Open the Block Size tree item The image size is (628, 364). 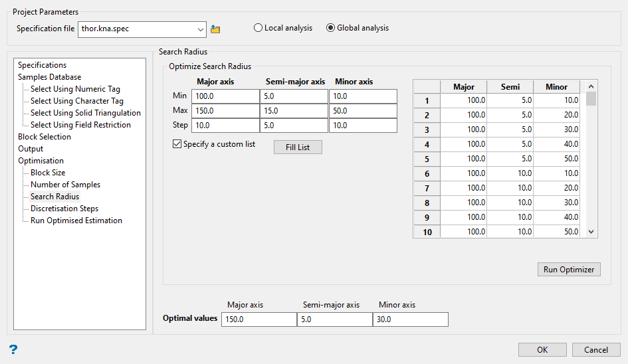(x=48, y=173)
